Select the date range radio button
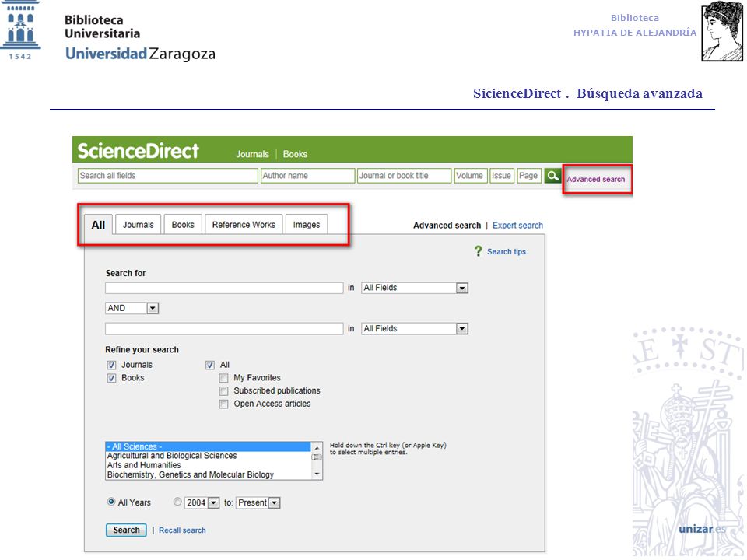 click(x=177, y=502)
